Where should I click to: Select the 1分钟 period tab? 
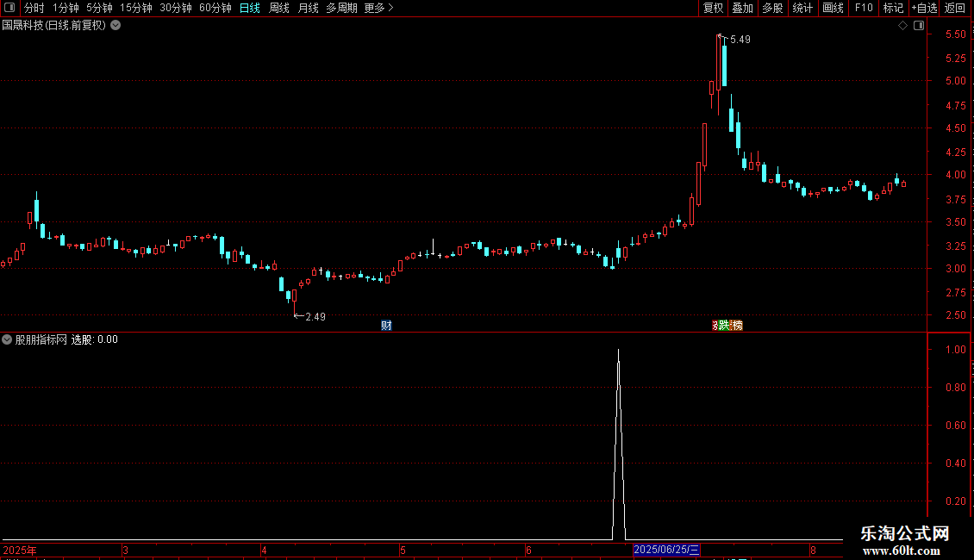tap(66, 8)
